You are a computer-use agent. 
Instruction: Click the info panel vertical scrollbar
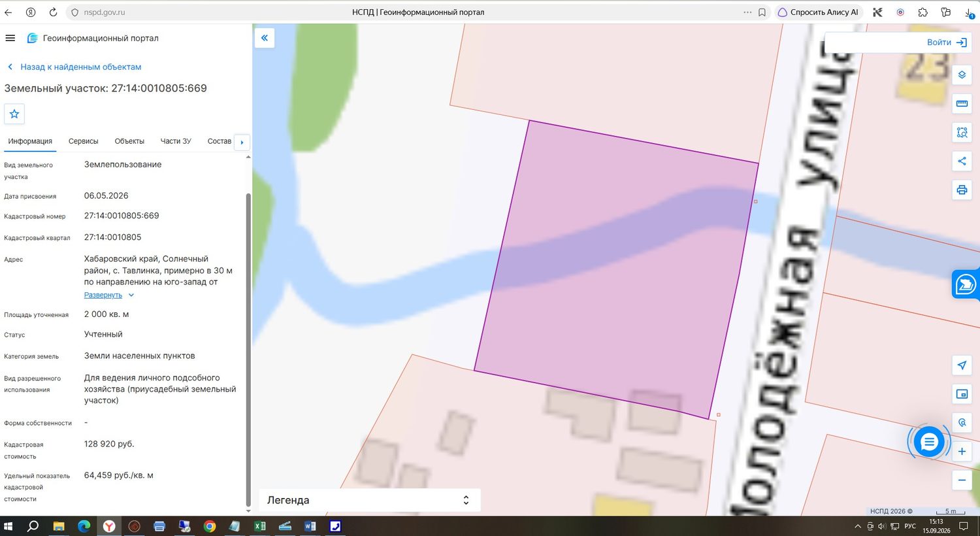tap(248, 349)
